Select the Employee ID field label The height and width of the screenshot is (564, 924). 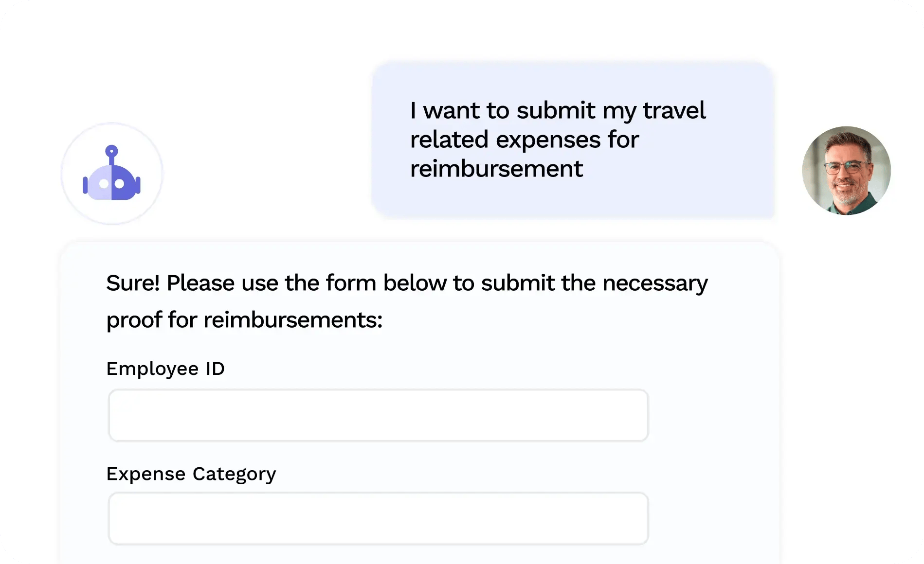click(166, 369)
